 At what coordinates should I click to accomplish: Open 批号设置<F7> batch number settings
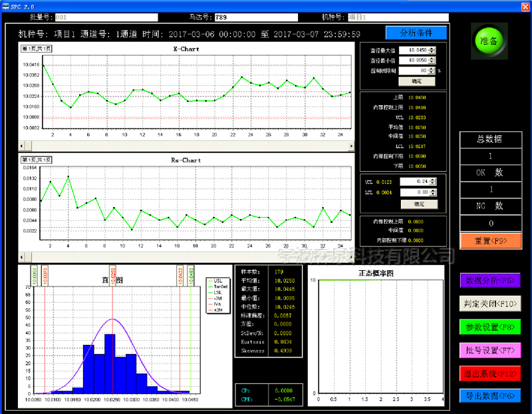(491, 350)
